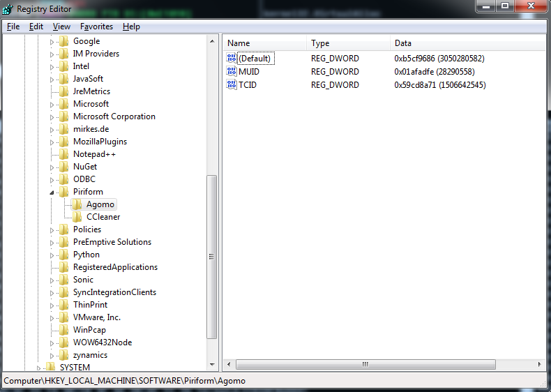Select the CCleaner key label
Viewport: 551px width, 392px height.
pyautogui.click(x=103, y=217)
